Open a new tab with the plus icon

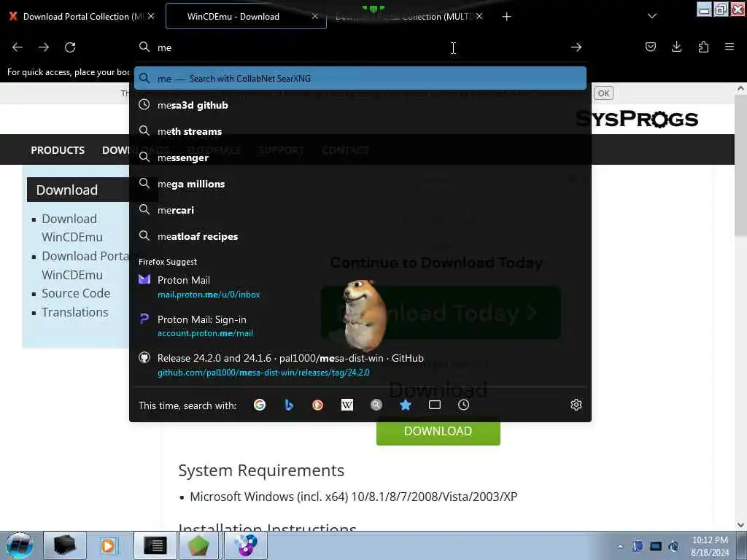click(506, 17)
